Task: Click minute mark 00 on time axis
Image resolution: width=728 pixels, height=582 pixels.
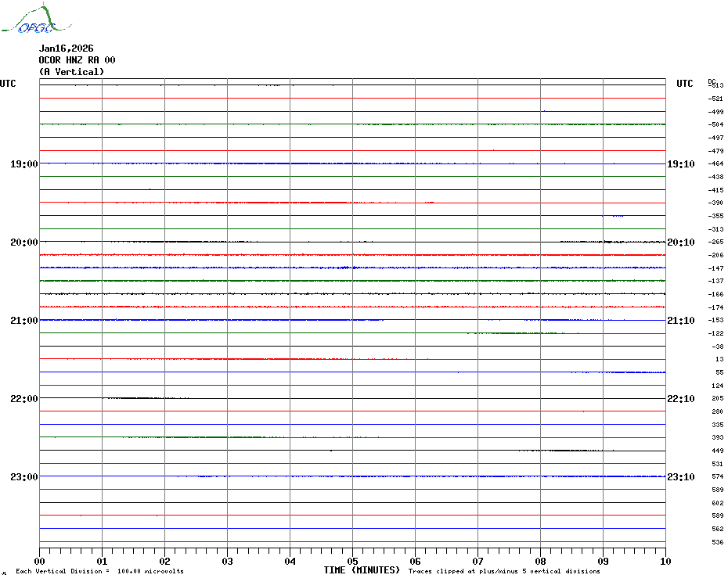Action: tap(39, 561)
